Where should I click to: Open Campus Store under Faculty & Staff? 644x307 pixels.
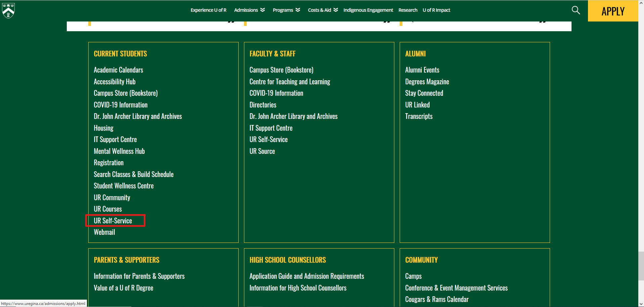(x=282, y=70)
